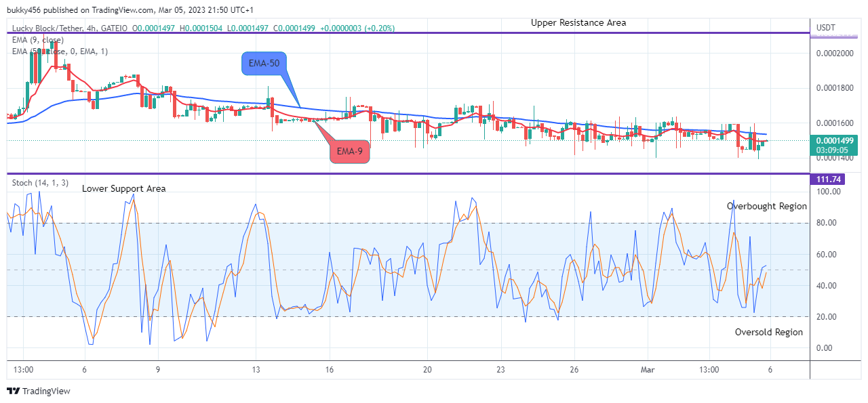Click the Upper Resistance Area label
This screenshot has width=868, height=403.
coord(578,22)
